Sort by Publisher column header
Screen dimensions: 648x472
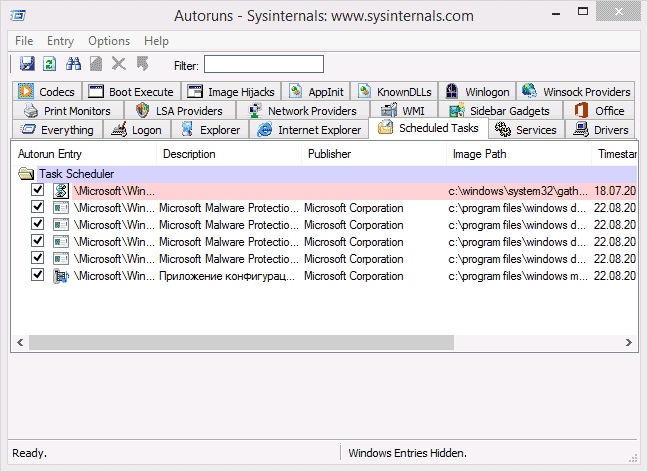point(374,154)
